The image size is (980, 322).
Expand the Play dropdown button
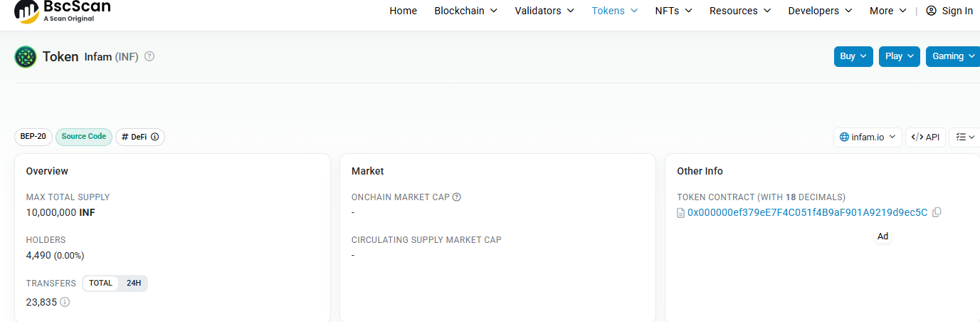[x=900, y=56]
